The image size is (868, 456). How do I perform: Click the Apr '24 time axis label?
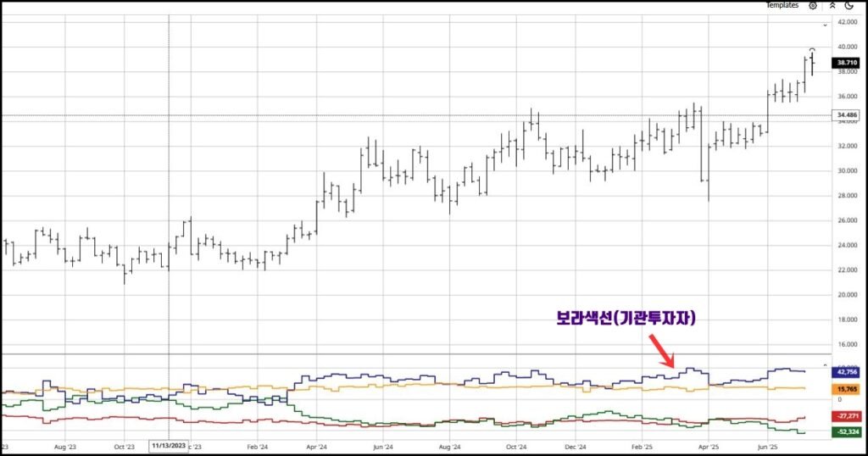[316, 447]
